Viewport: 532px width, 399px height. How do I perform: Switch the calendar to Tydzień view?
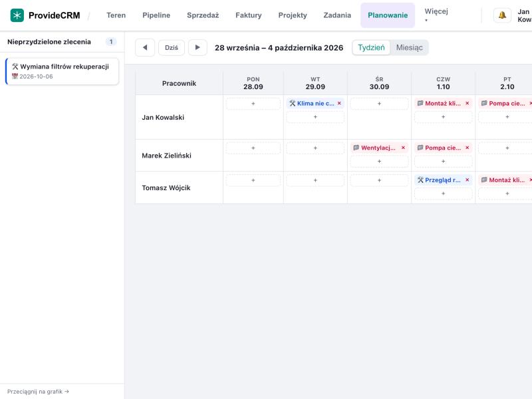tap(371, 47)
